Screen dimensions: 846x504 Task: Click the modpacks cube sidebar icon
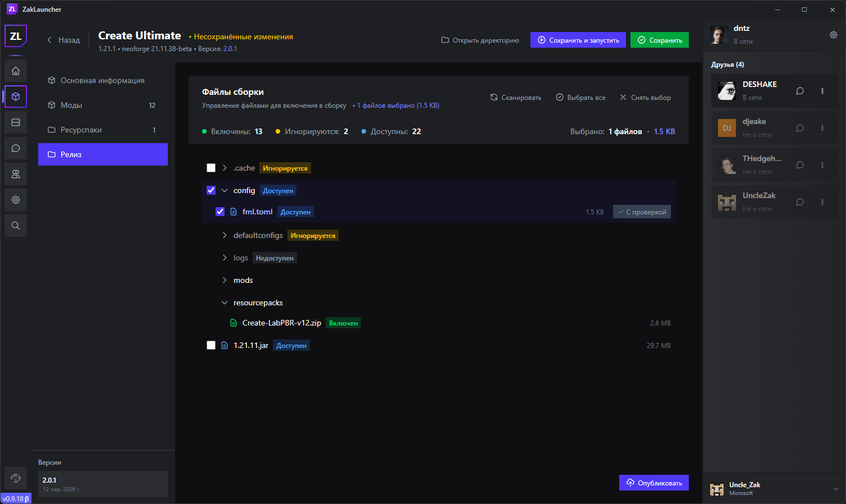(16, 97)
